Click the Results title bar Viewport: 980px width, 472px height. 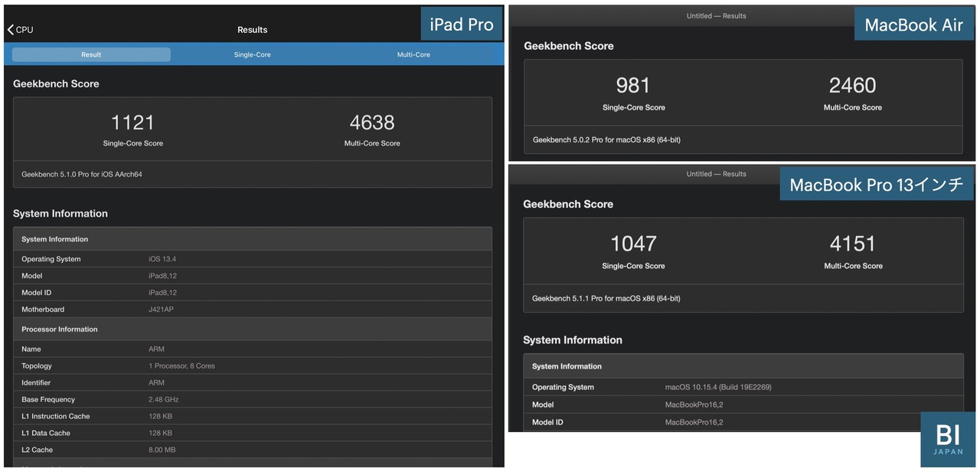(252, 29)
